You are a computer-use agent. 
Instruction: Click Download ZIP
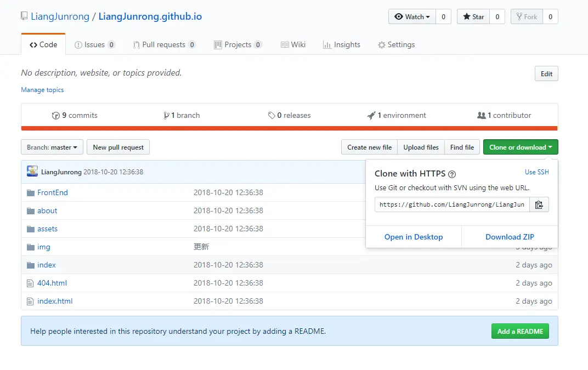510,237
